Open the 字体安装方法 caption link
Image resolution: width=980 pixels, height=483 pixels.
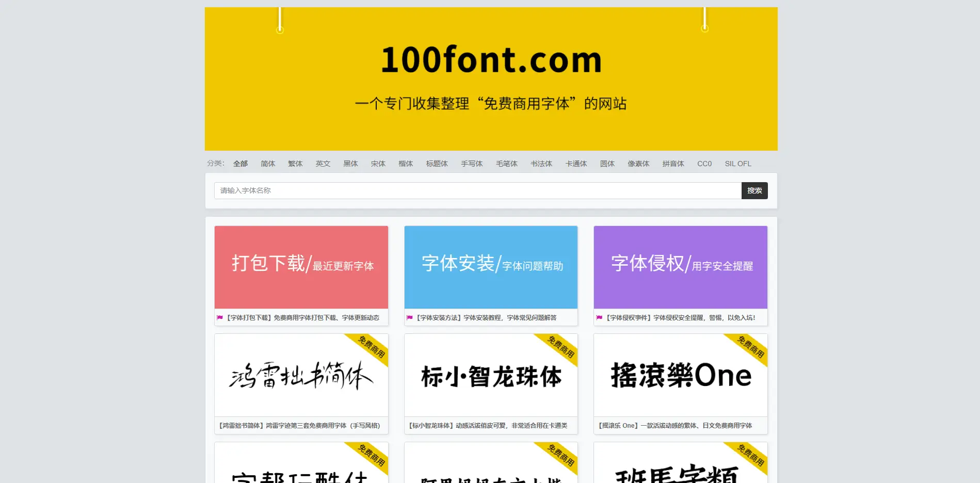tap(486, 318)
